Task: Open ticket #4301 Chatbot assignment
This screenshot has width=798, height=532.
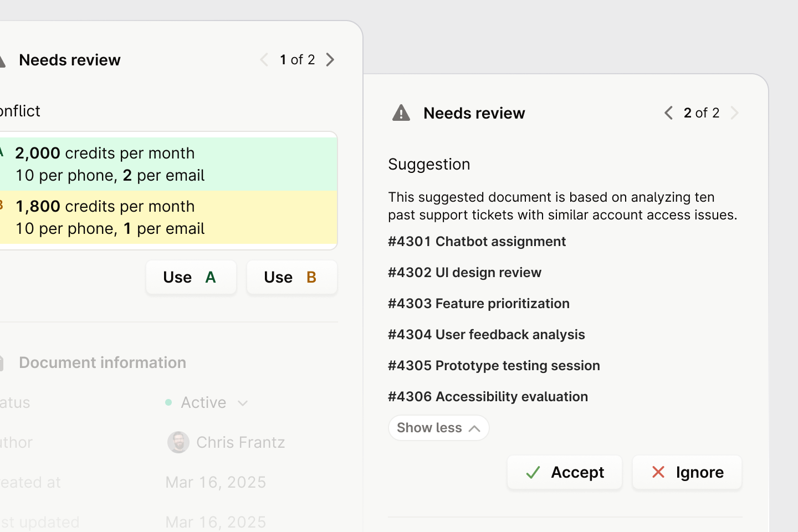Action: click(x=477, y=242)
